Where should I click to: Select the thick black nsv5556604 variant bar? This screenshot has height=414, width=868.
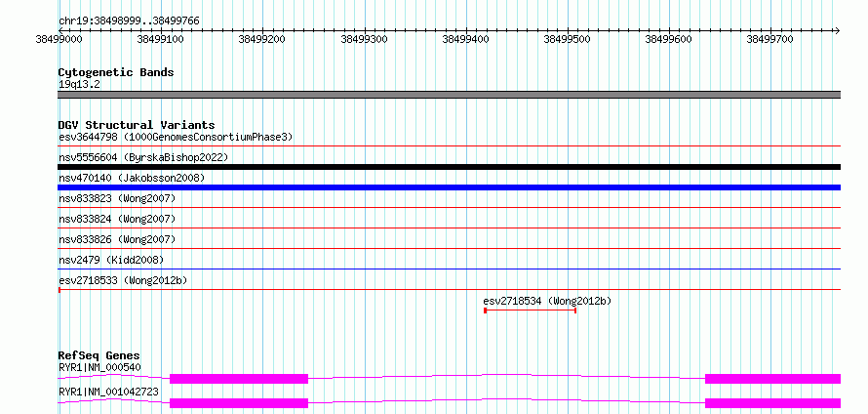[x=449, y=167]
